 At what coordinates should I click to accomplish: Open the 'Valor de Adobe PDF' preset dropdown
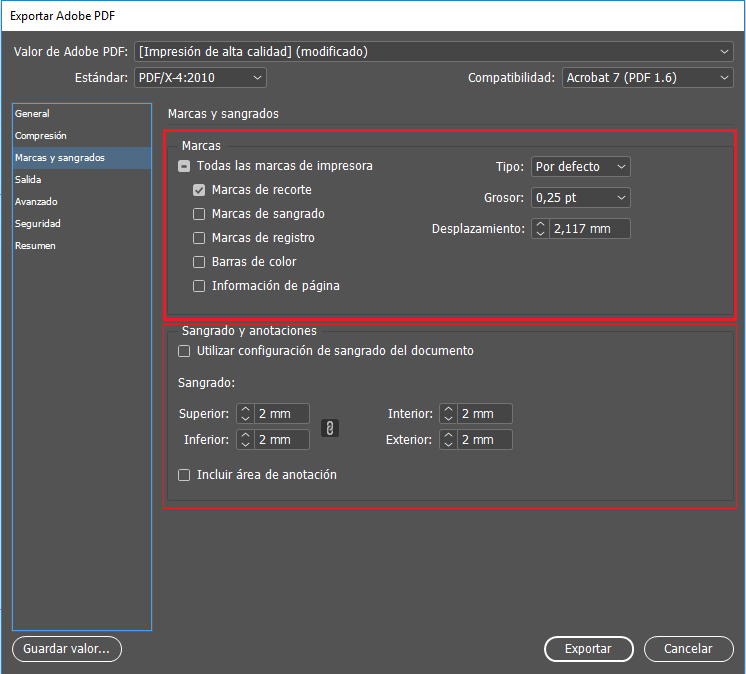[433, 51]
